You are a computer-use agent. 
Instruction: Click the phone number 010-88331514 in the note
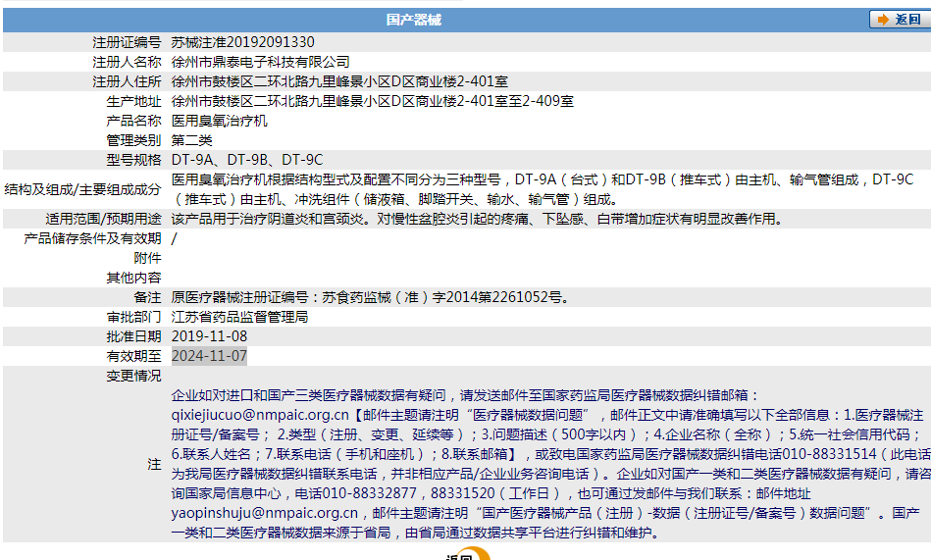[830, 454]
